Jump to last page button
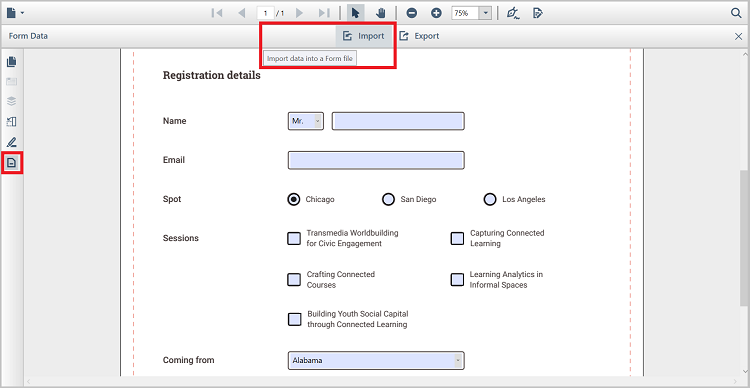Viewport: 750px width, 388px height. (x=324, y=13)
